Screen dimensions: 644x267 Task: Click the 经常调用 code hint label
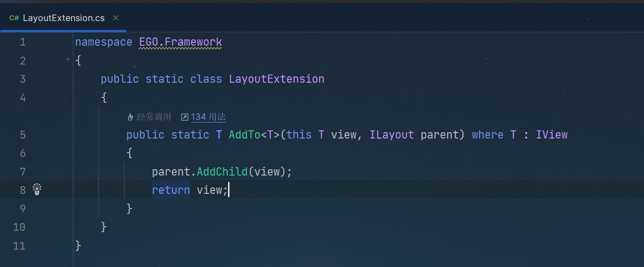click(154, 117)
